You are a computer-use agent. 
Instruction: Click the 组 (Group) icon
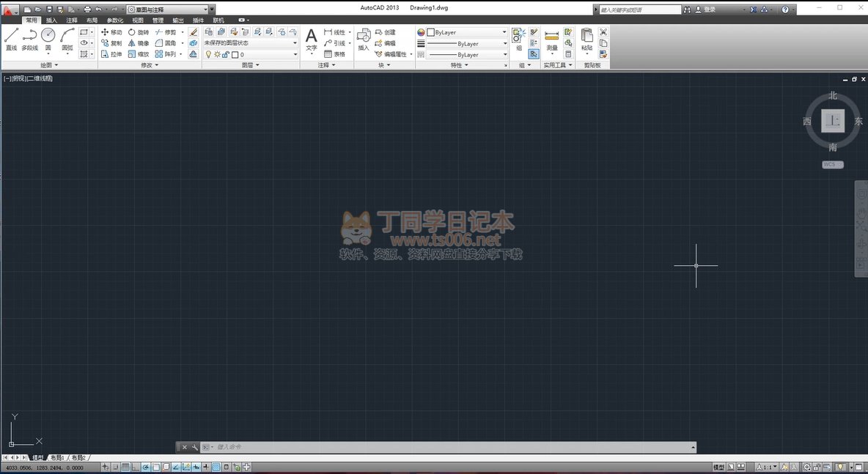[519, 39]
